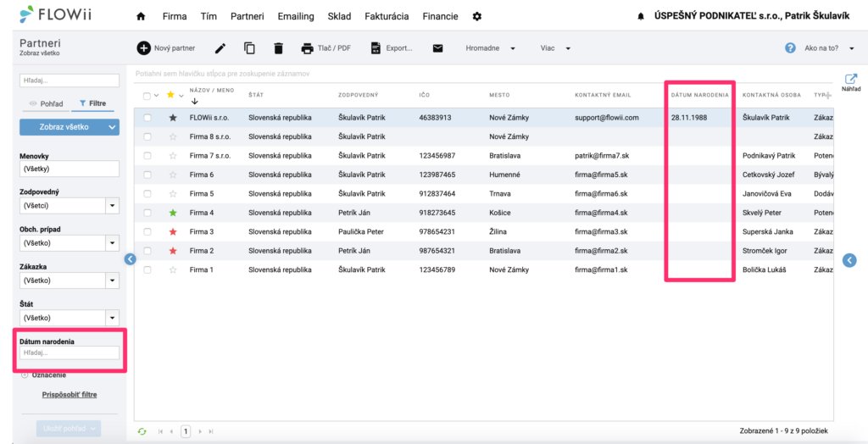Expand the Označenie plus icon
Screen dimensions: 868x444
[25, 375]
